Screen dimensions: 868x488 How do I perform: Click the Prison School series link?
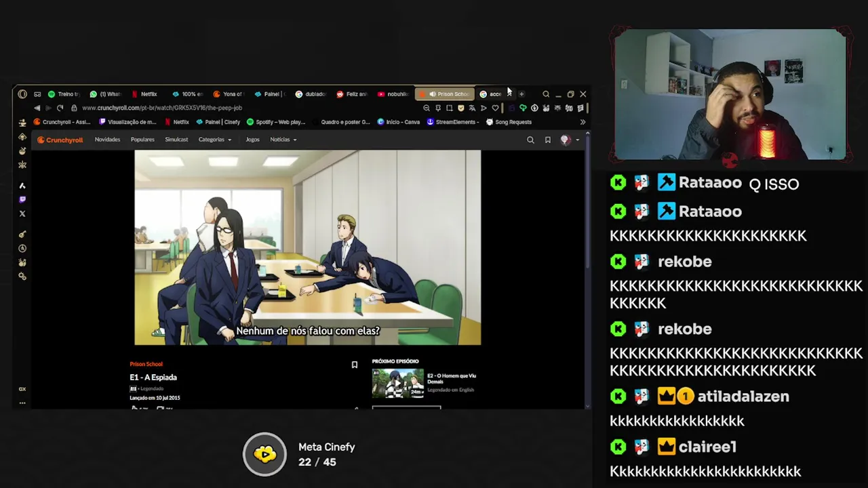(x=146, y=364)
